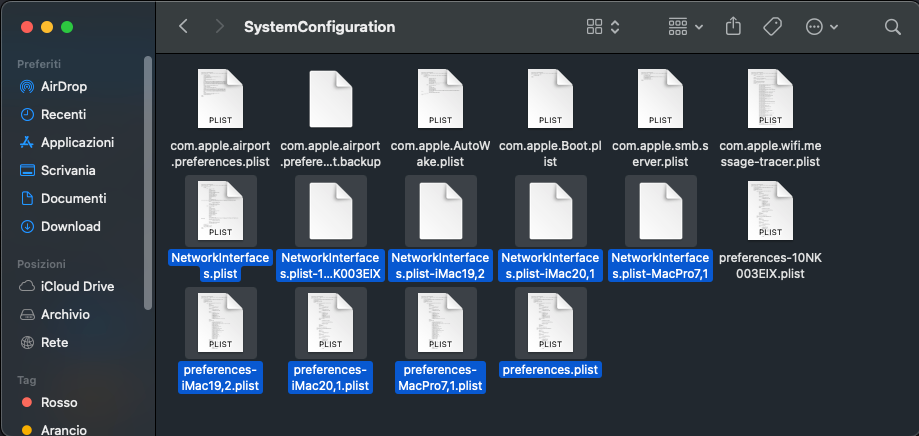919x436 pixels.
Task: Select com.apple.wifi.message-tracer.plist file icon
Action: [770, 98]
